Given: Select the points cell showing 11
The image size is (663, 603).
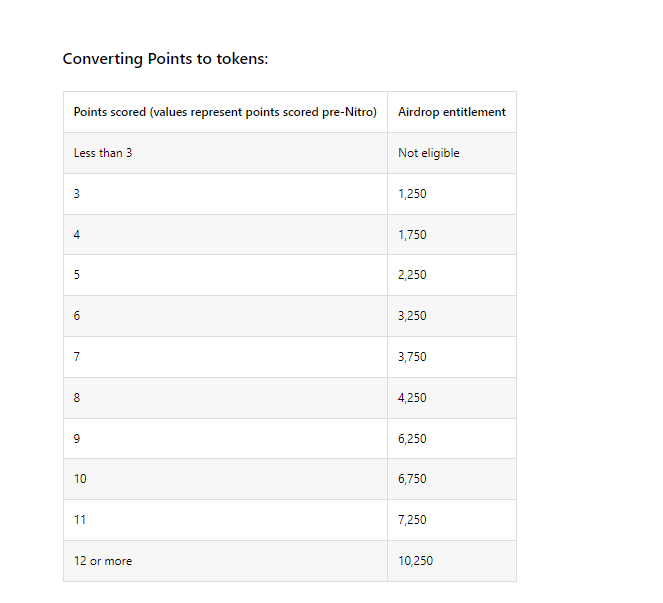Looking at the screenshot, I should (x=225, y=520).
